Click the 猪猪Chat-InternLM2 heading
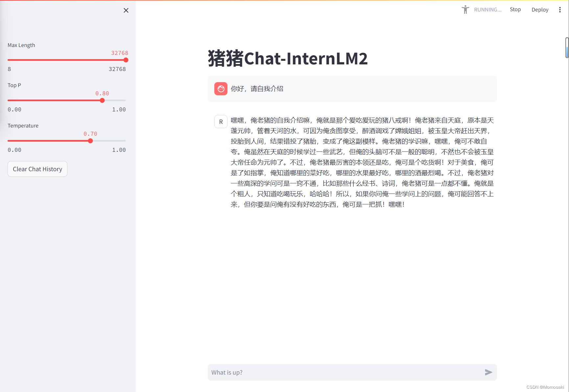 coord(288,58)
